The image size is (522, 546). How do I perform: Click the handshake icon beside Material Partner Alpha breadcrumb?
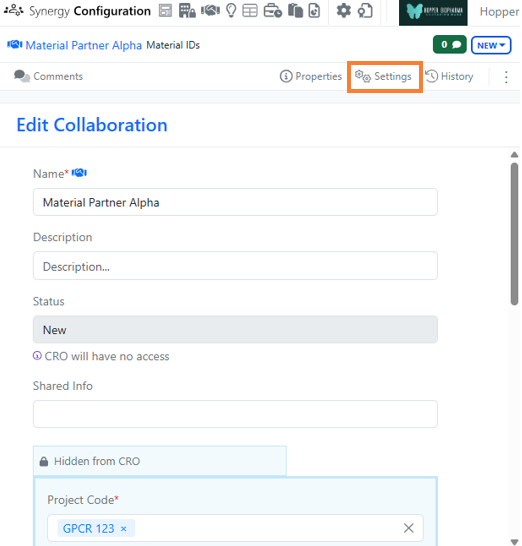(15, 45)
